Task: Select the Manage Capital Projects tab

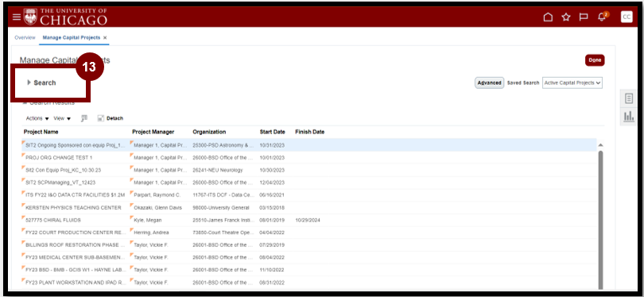Action: [x=72, y=37]
